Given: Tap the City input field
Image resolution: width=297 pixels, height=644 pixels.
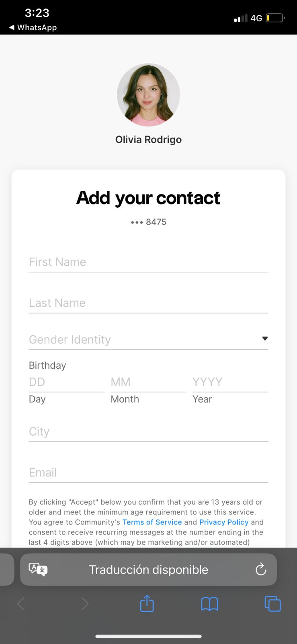Looking at the screenshot, I should tap(148, 432).
